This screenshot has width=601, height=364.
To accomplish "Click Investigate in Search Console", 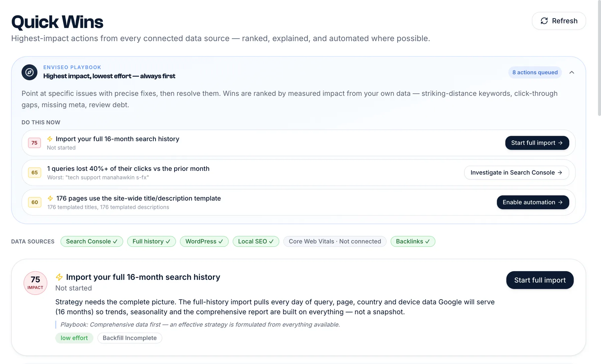I will click(x=517, y=172).
